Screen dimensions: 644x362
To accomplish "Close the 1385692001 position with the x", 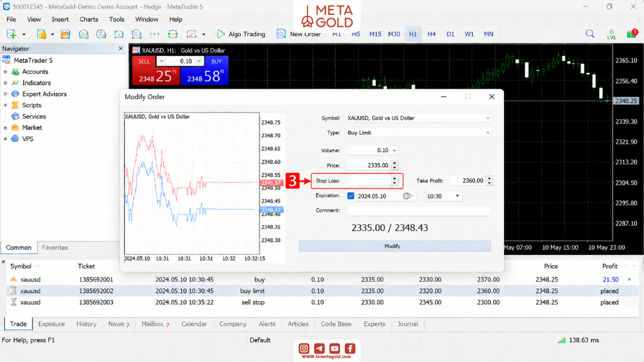I will pyautogui.click(x=630, y=279).
